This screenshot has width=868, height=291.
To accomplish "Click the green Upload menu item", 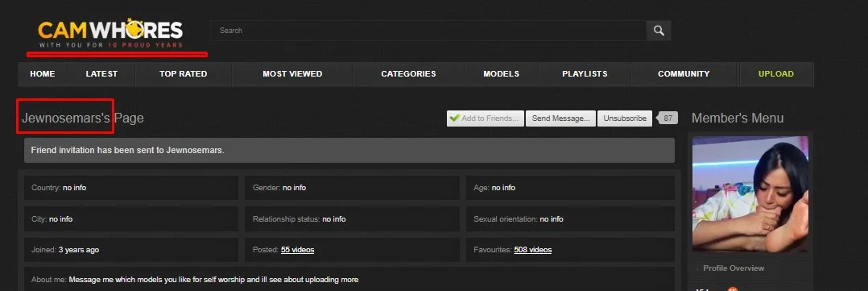I will (x=776, y=73).
